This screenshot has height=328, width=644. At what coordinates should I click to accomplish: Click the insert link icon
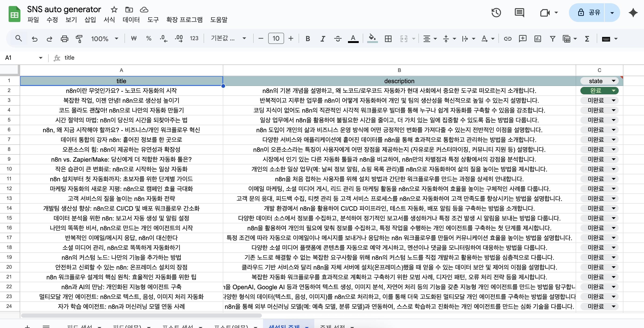pyautogui.click(x=508, y=39)
